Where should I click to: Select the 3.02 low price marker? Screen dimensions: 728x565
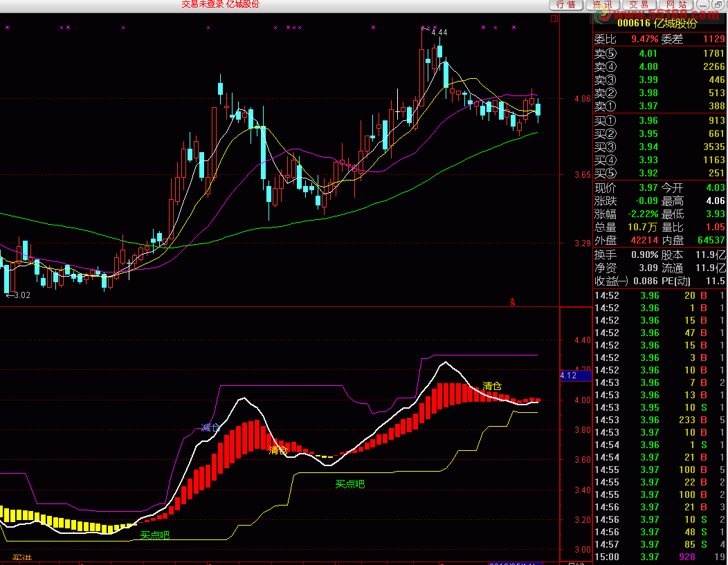point(19,295)
